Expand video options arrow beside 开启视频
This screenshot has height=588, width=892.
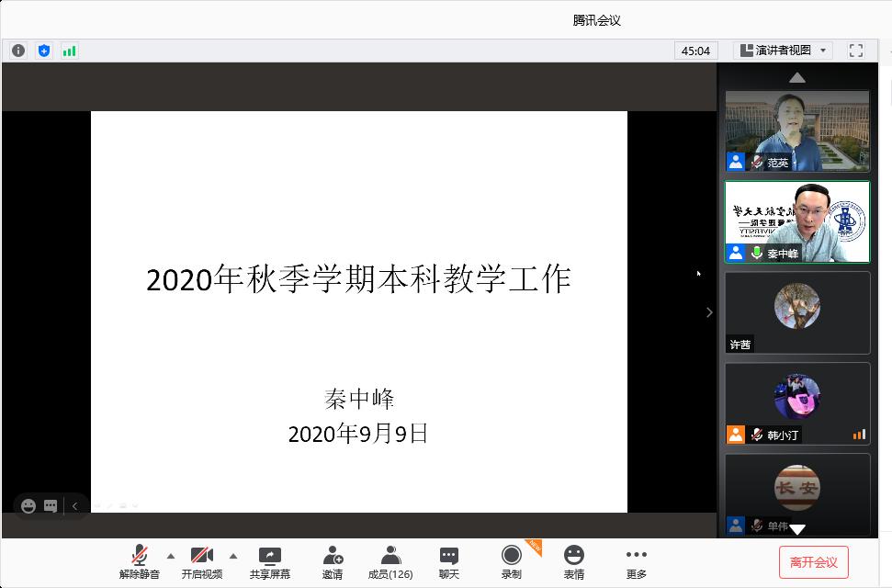click(x=232, y=556)
